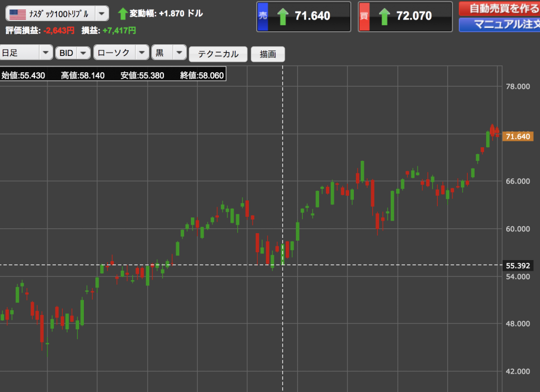Click the 売 sell price 71.640 button

tap(304, 16)
